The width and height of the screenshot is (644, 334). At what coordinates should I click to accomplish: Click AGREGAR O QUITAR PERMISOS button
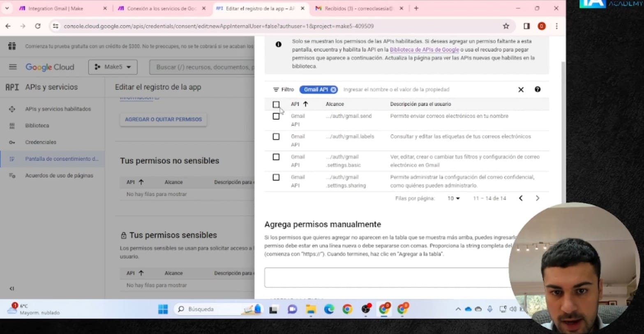click(163, 119)
